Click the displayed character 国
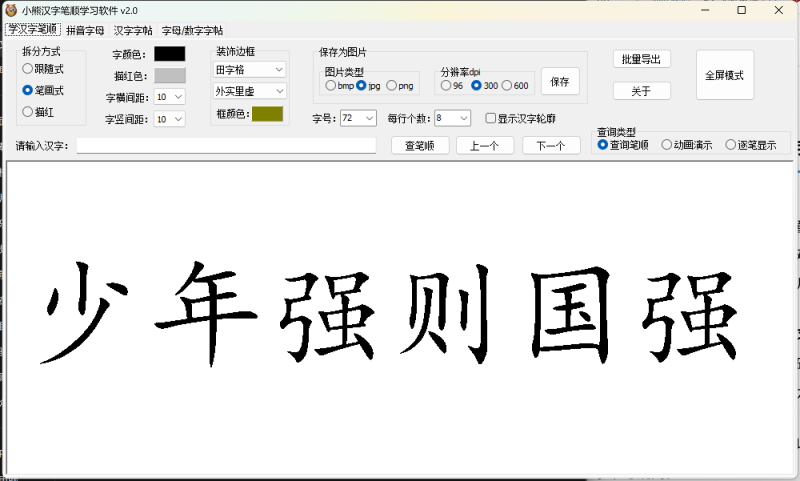The width and height of the screenshot is (800, 481). (570, 314)
